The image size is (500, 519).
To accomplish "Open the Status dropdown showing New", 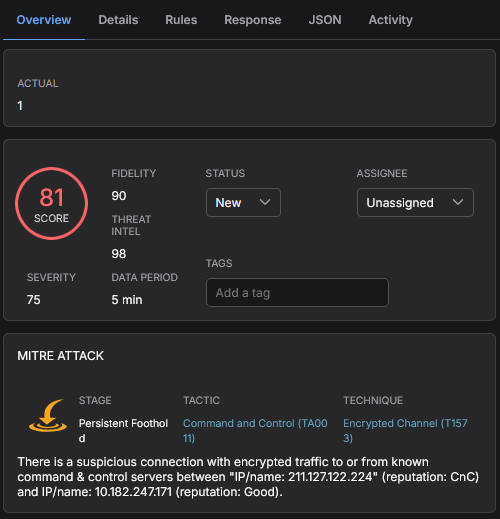I will coord(243,202).
